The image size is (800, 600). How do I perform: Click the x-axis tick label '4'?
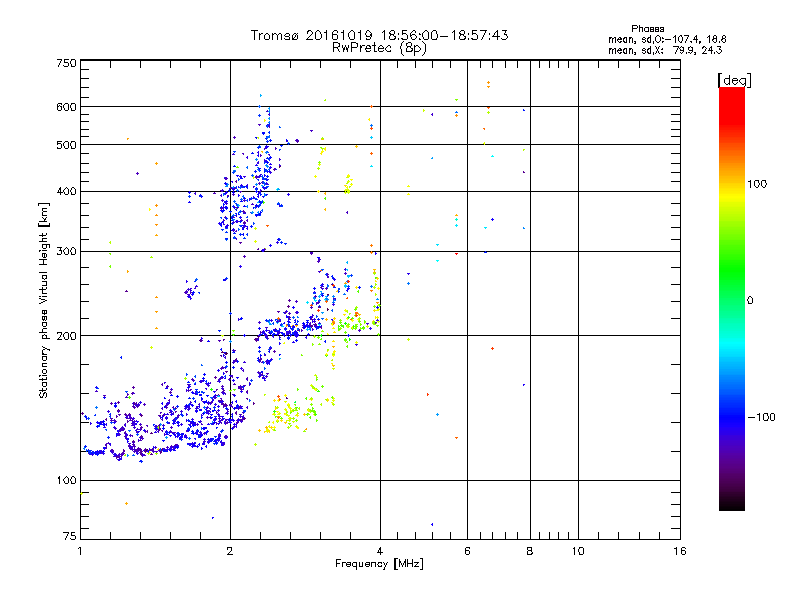point(380,551)
